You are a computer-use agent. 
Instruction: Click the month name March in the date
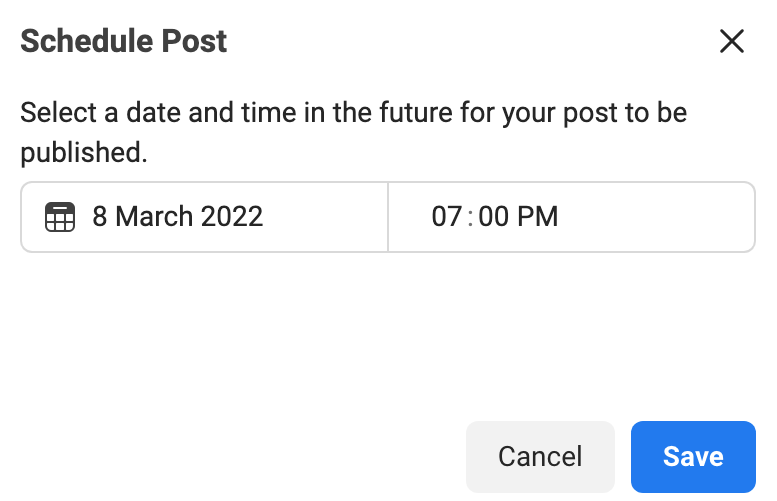click(x=153, y=217)
